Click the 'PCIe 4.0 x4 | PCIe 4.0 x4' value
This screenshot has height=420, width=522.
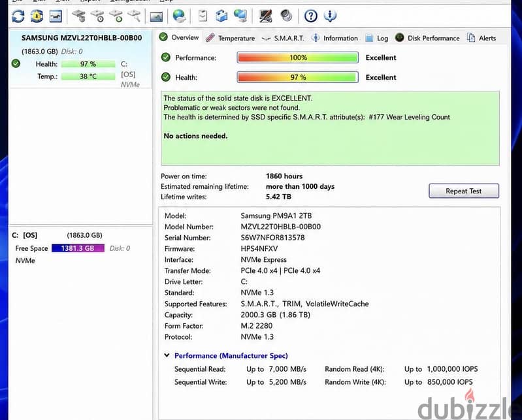pos(280,270)
